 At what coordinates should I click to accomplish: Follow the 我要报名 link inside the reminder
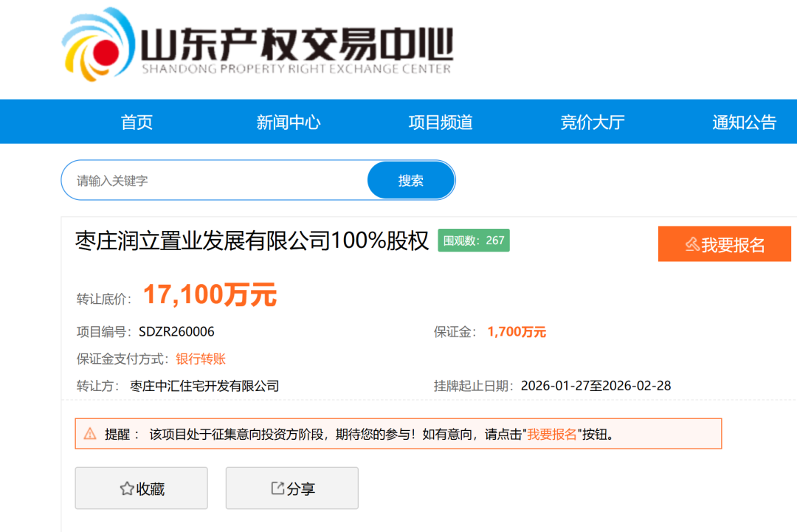coord(552,434)
